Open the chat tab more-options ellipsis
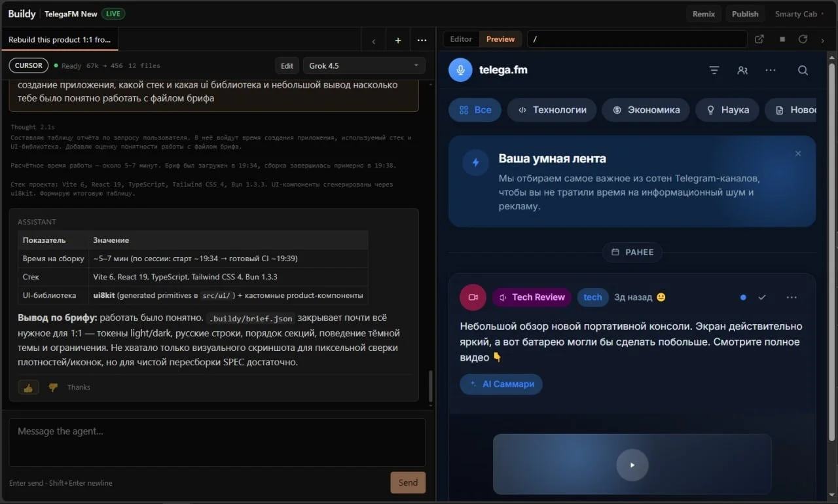Image resolution: width=838 pixels, height=504 pixels. click(x=422, y=41)
